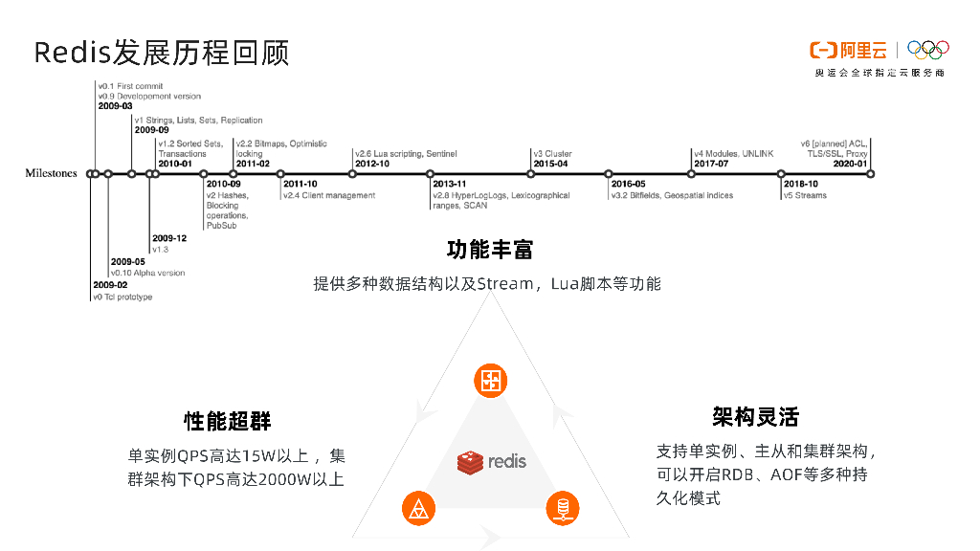980x551 pixels.
Task: Select the 2009-03 timeline marker
Action: click(x=96, y=174)
